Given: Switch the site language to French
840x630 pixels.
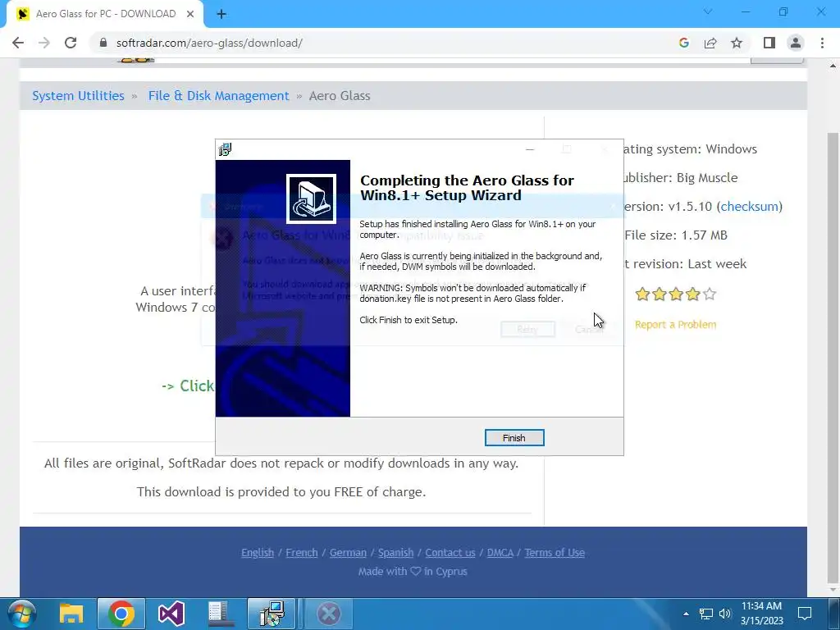Looking at the screenshot, I should [x=302, y=552].
